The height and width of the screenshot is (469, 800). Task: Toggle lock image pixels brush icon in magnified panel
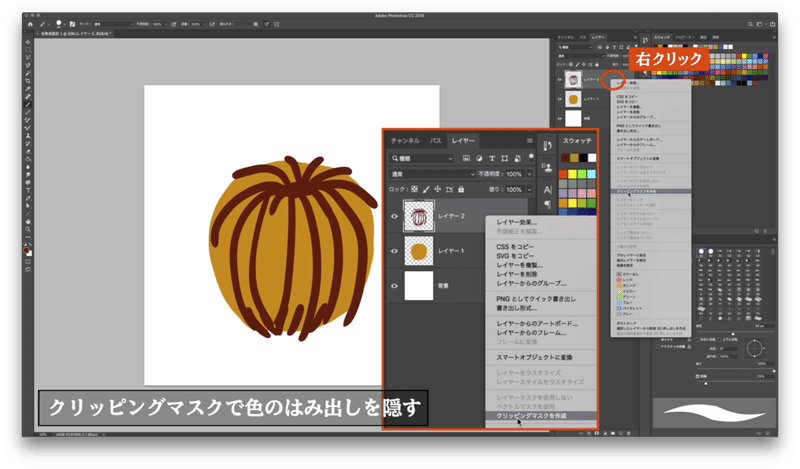point(426,189)
